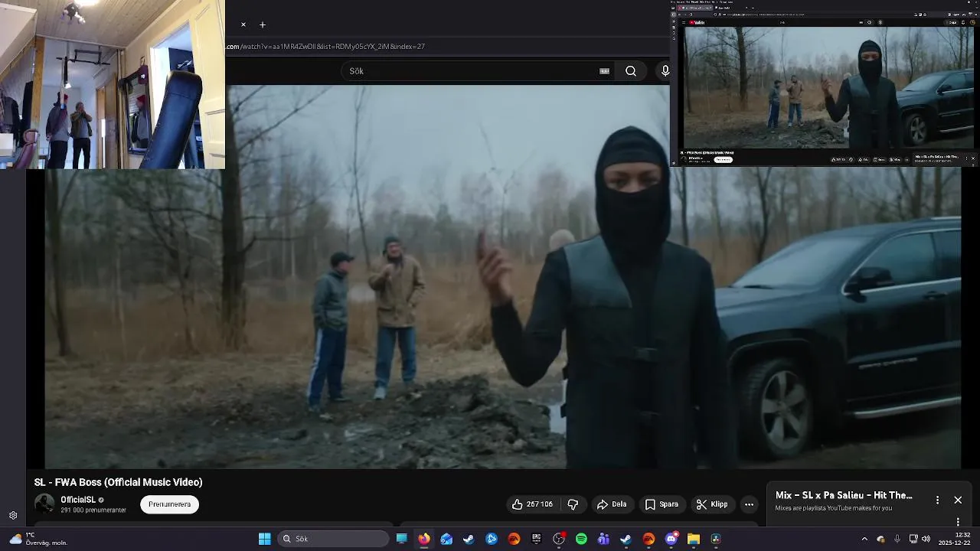
Task: Dislike the FWA Boss video
Action: [x=573, y=504]
